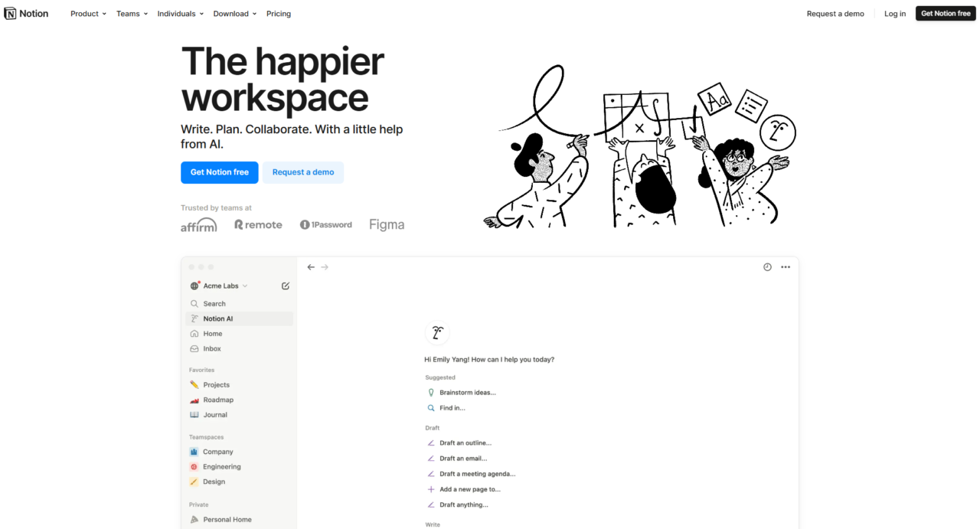Viewport: 980px width, 529px height.
Task: Click the Trusted by teams at text
Action: 216,207
